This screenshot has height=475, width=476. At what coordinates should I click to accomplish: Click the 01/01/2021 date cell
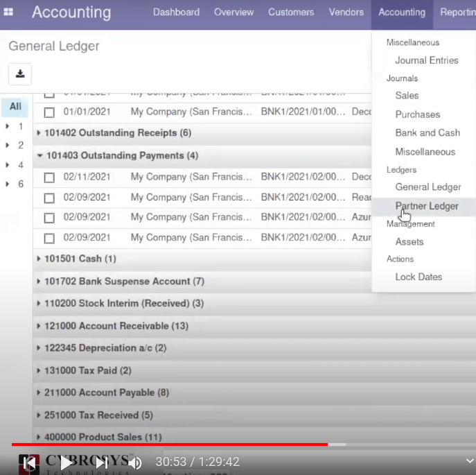click(x=87, y=112)
